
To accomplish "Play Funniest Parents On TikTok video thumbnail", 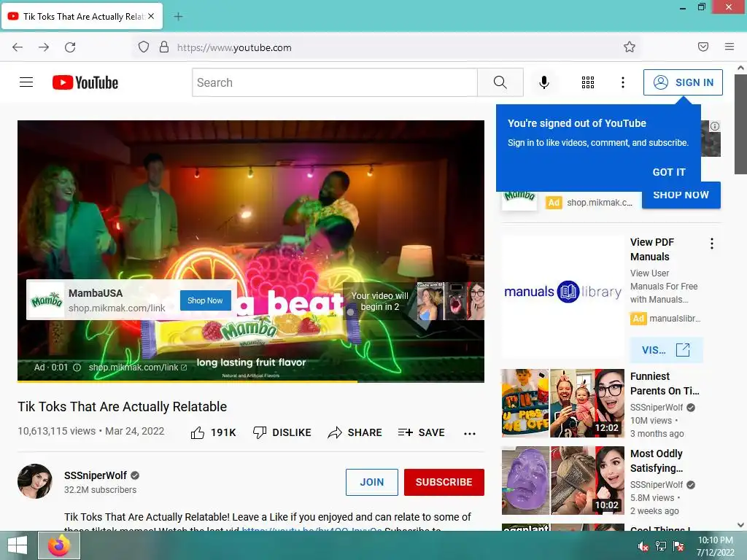I will pyautogui.click(x=562, y=402).
